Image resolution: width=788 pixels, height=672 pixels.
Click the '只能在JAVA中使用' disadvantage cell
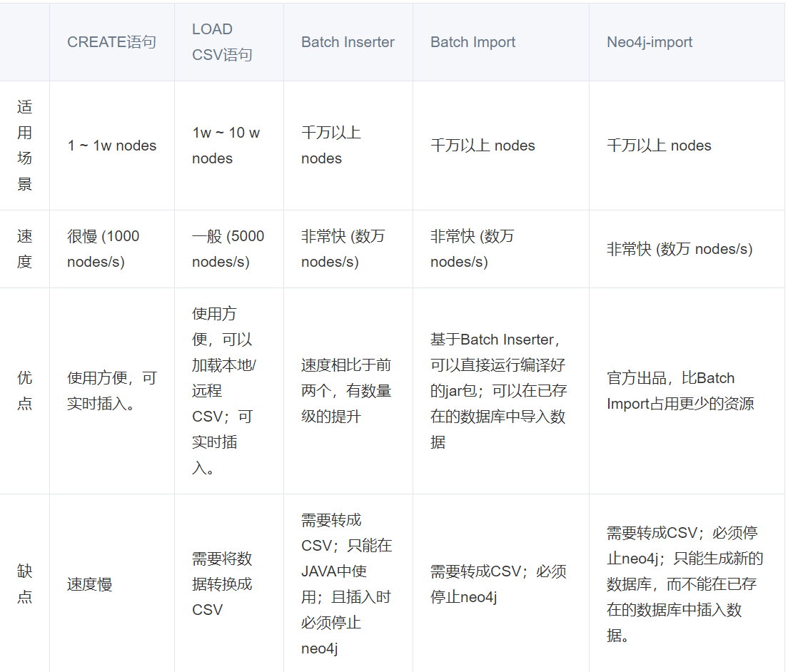[x=348, y=584]
